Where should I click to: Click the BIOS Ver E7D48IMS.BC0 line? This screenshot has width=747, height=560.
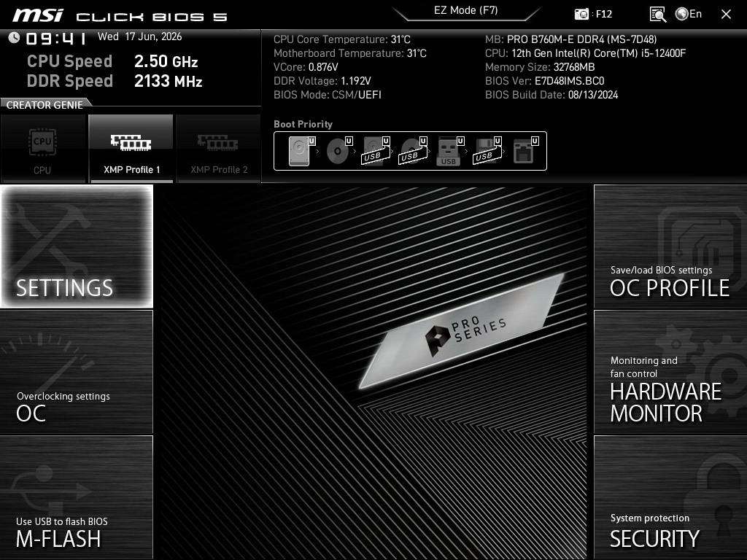pyautogui.click(x=544, y=81)
